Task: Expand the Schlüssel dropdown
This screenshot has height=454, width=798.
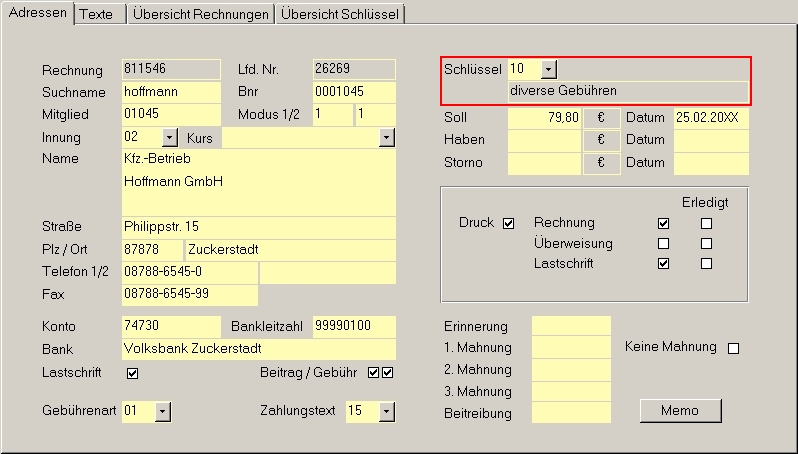Action: tap(548, 69)
